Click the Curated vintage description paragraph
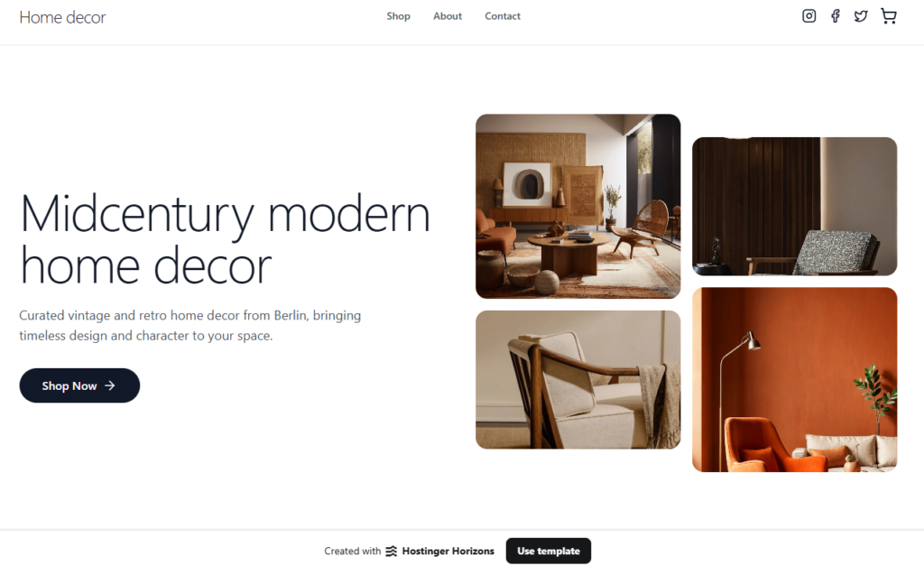Screen dimensions: 924x566 click(189, 326)
